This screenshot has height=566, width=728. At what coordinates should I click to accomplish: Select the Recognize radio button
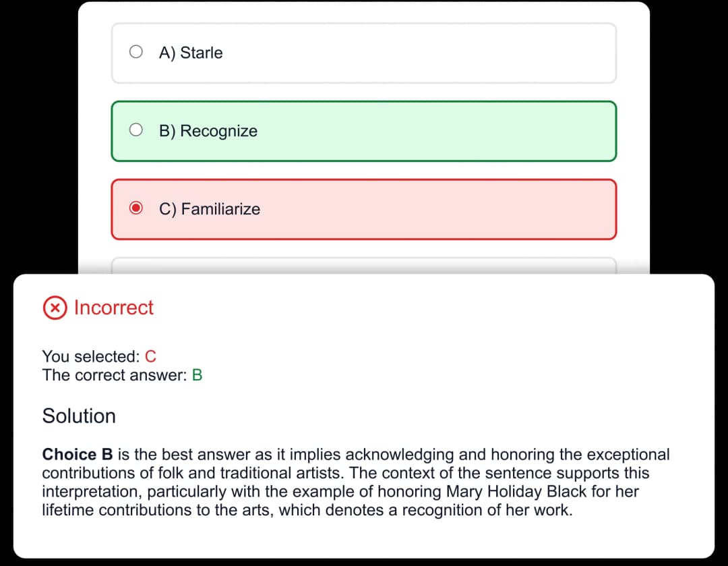136,130
